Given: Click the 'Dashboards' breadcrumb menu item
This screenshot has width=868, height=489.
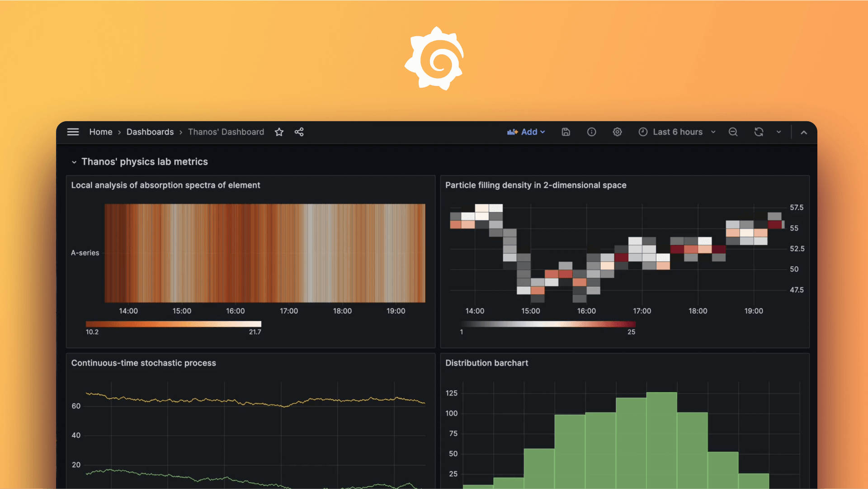Looking at the screenshot, I should pos(150,131).
